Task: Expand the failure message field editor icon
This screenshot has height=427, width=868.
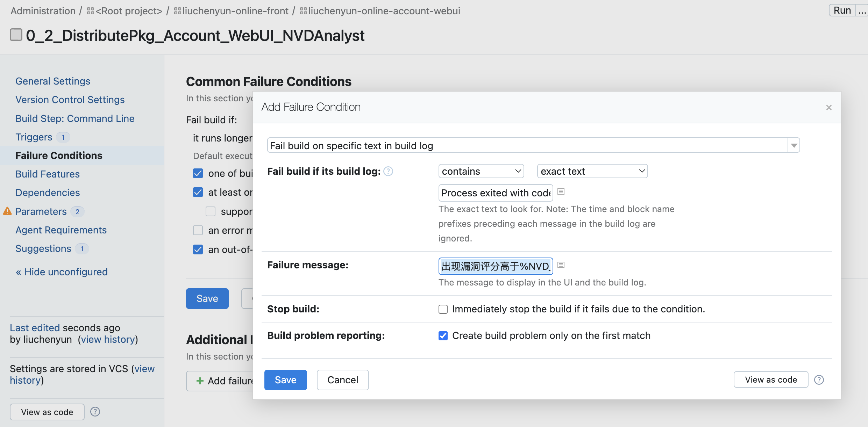Action: click(x=561, y=265)
